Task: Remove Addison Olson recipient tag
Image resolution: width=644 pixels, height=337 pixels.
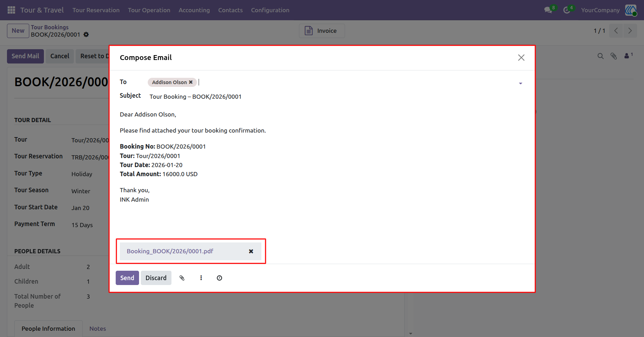Action: point(191,82)
